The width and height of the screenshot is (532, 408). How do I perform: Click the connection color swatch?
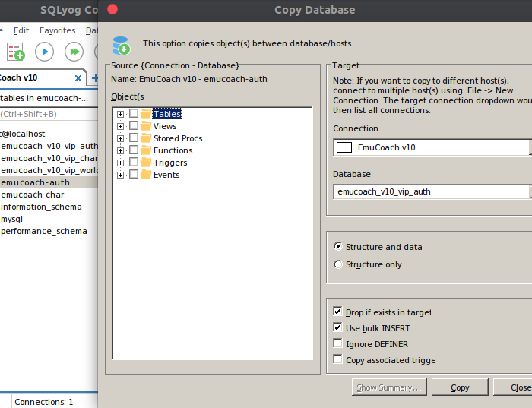point(344,147)
